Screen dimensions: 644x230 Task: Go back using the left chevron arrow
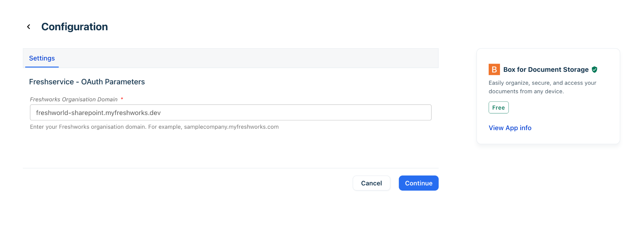(x=29, y=27)
